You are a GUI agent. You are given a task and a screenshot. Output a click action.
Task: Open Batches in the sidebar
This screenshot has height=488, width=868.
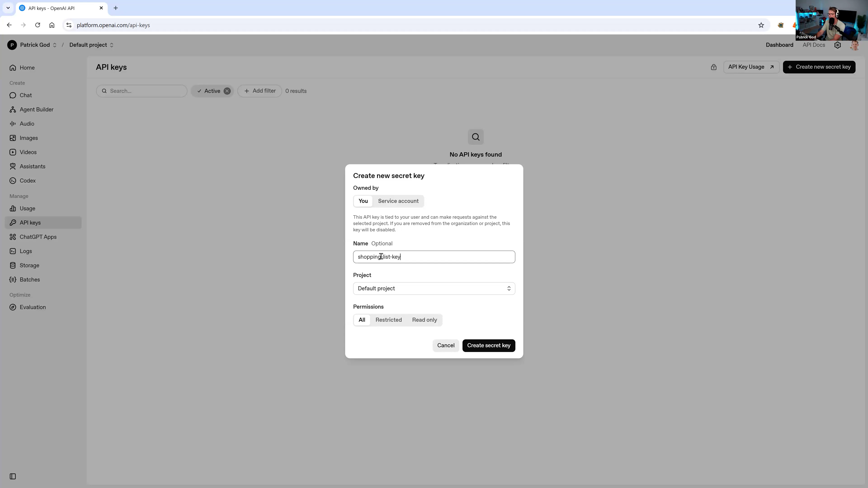[43, 279]
